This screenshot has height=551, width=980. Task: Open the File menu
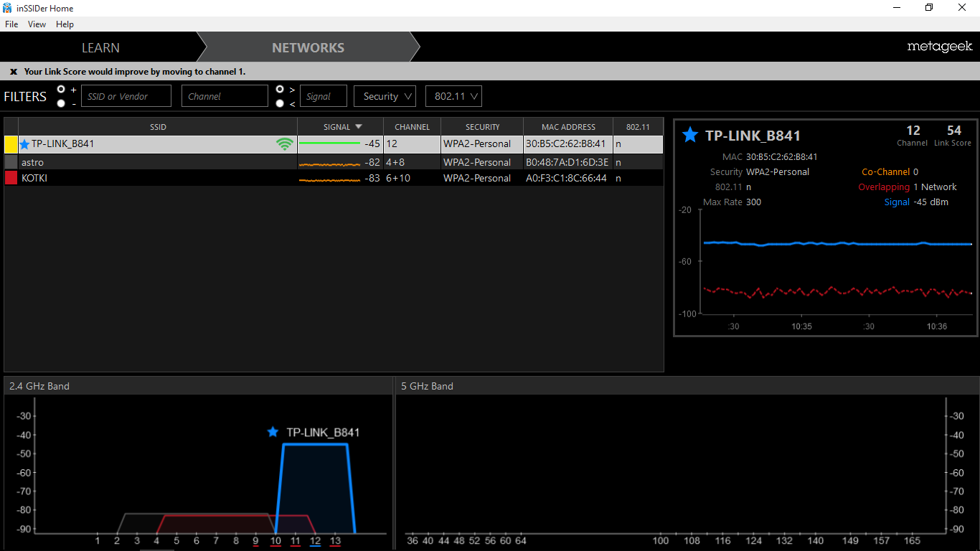tap(11, 24)
